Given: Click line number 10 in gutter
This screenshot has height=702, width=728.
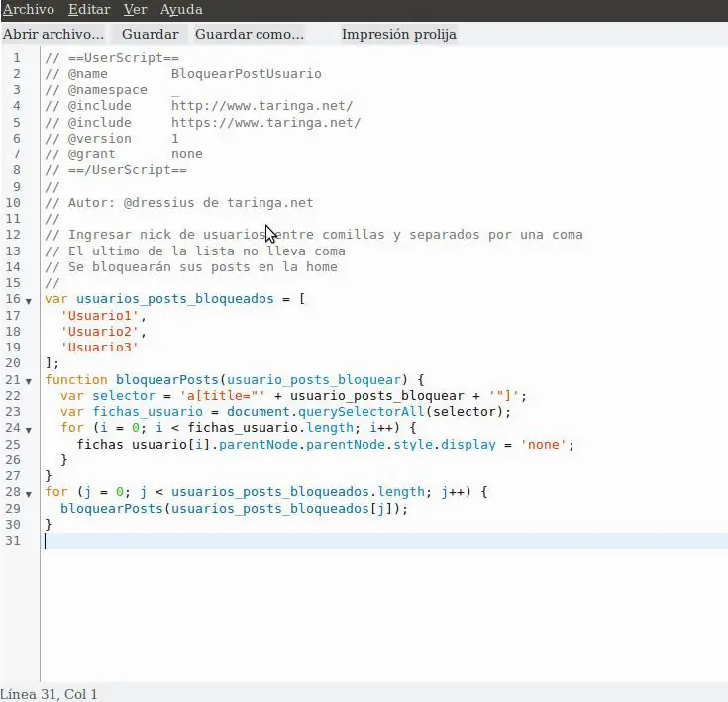Looking at the screenshot, I should [13, 203].
